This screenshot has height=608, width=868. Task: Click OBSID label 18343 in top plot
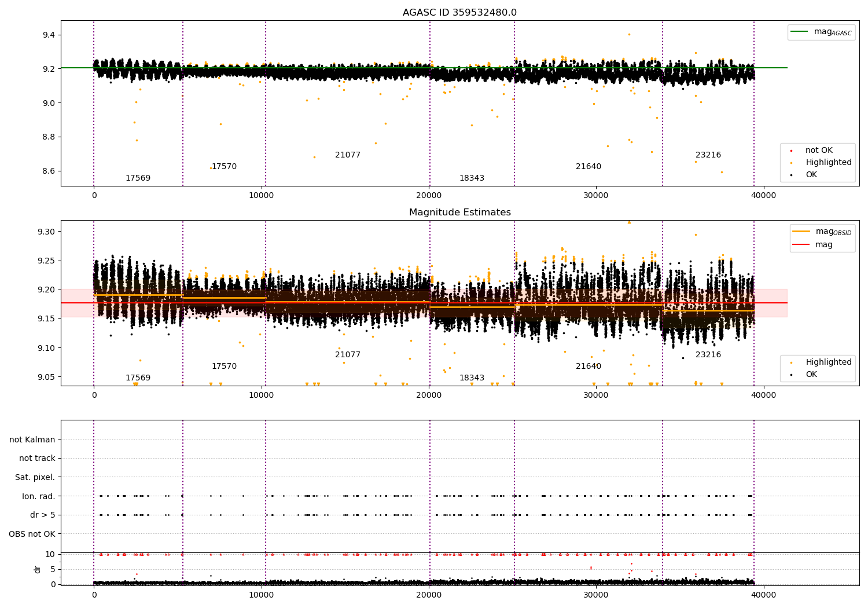pos(472,178)
